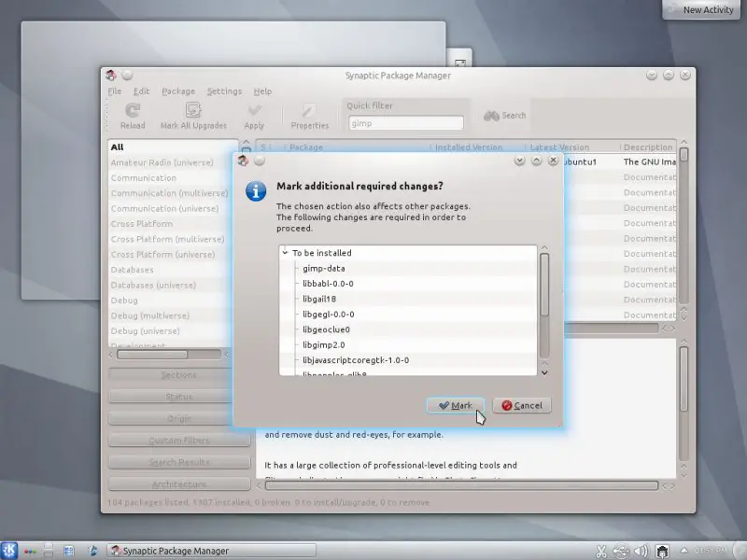The image size is (747, 560).
Task: Click the Synaptic icon in the main window title bar
Action: pyautogui.click(x=111, y=76)
